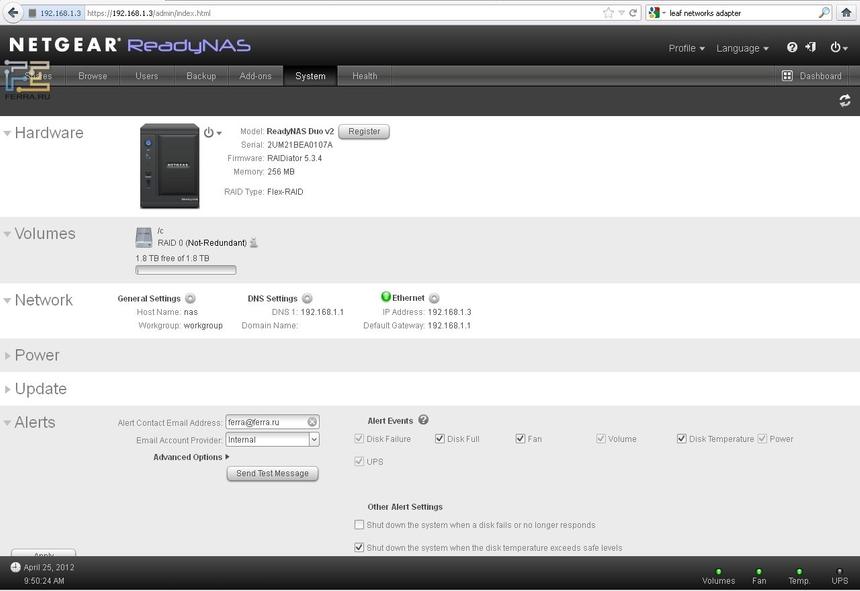Viewport: 860px width, 591px height.
Task: Click the refresh icon below Dashboard
Action: pos(845,100)
